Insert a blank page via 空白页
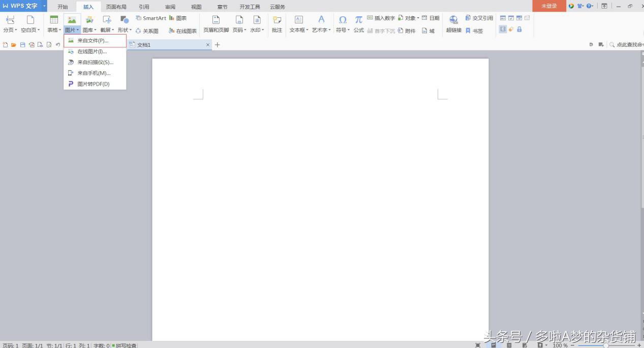The height and width of the screenshot is (348, 644). point(30,20)
